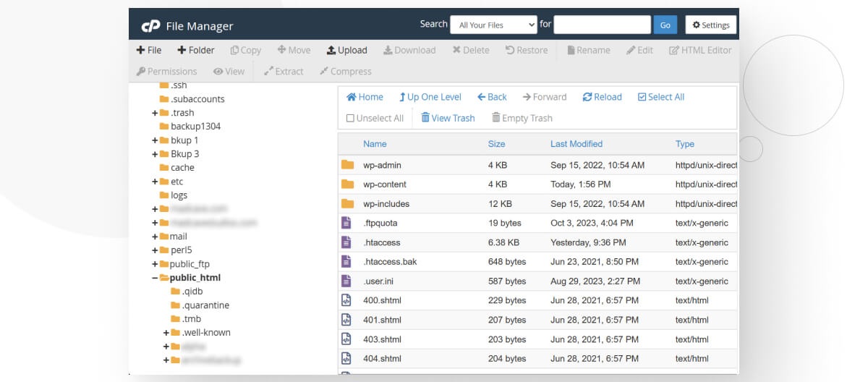Screen dimensions: 868x382
Task: Check the Select All checkbox
Action: [642, 97]
